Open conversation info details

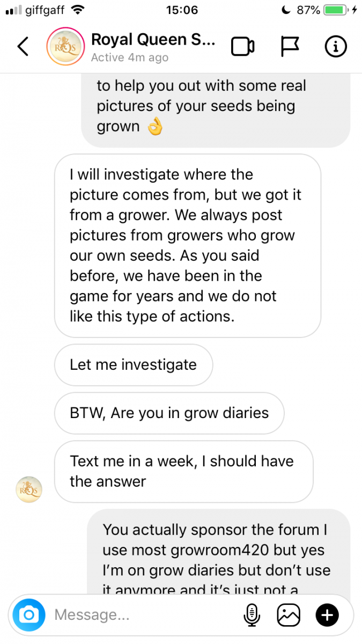pos(336,47)
